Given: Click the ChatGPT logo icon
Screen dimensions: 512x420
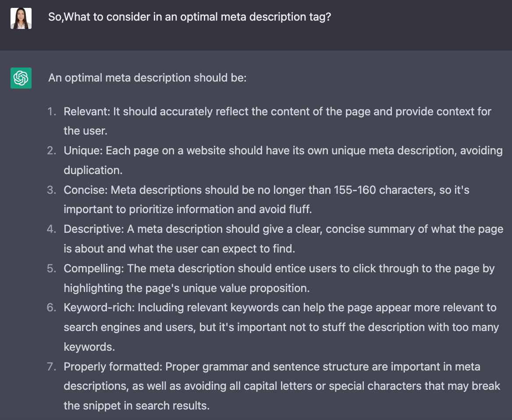Looking at the screenshot, I should tap(21, 78).
